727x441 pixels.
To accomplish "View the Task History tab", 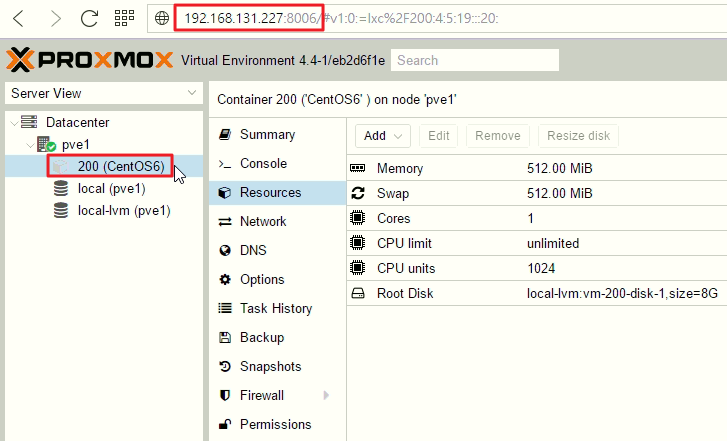I will click(277, 308).
